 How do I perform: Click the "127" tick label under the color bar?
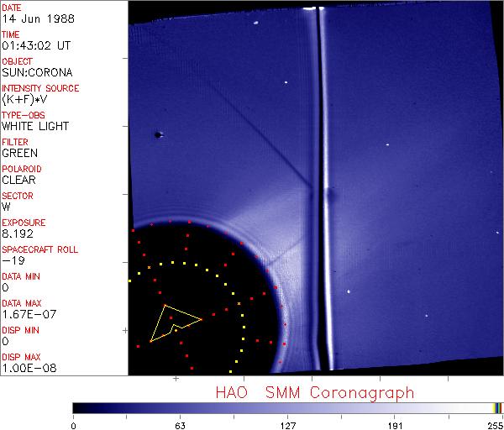287,424
